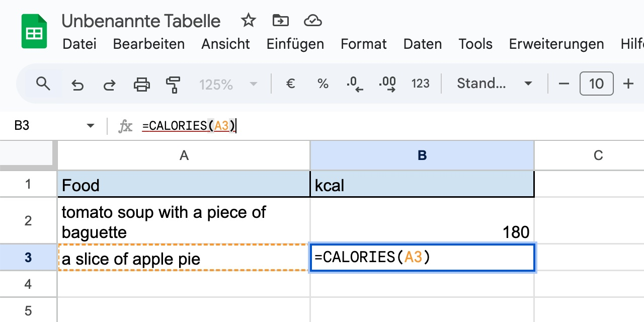Click the print icon

click(x=141, y=84)
